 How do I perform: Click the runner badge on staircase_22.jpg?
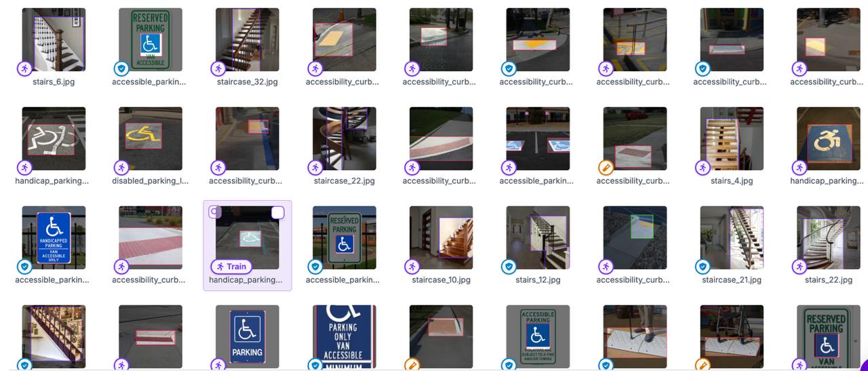(315, 168)
